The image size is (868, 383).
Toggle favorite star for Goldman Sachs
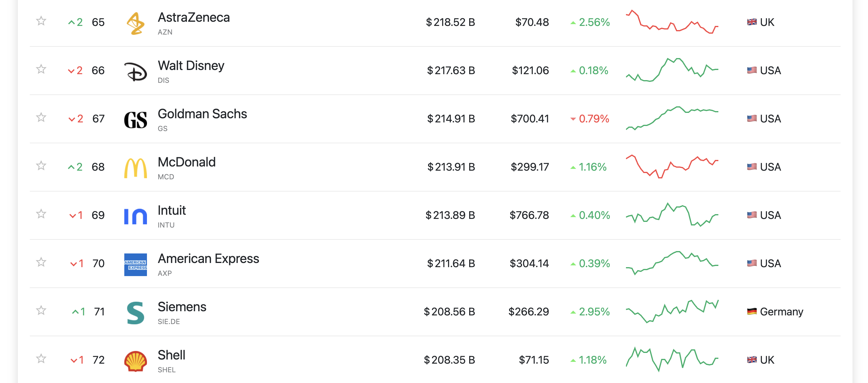(x=41, y=117)
